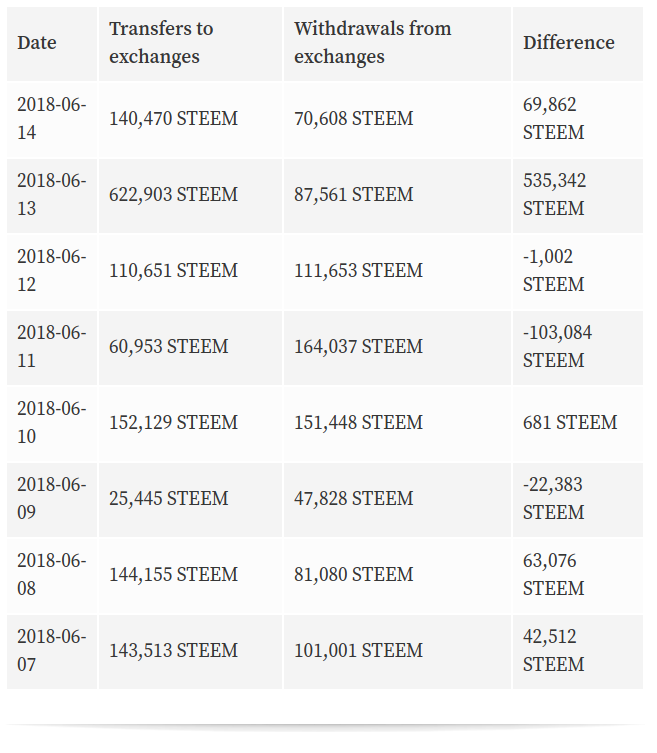The image size is (657, 753).
Task: Select the 144,155 STEEM transfers cell
Action: 191,575
